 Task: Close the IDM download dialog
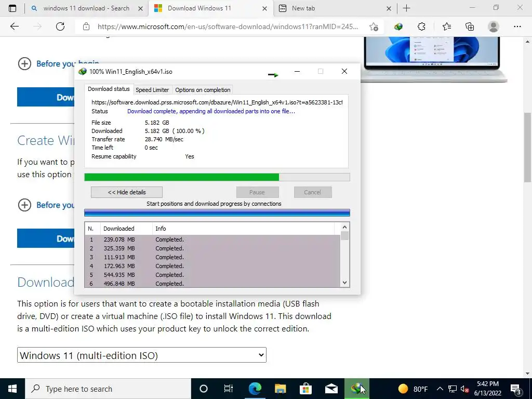(344, 71)
